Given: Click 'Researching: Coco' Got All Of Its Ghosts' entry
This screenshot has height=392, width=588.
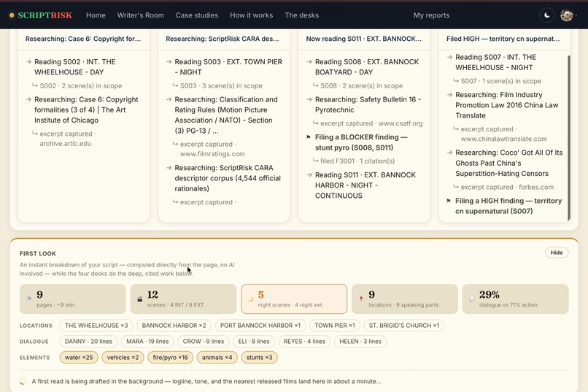Looking at the screenshot, I should [509, 164].
